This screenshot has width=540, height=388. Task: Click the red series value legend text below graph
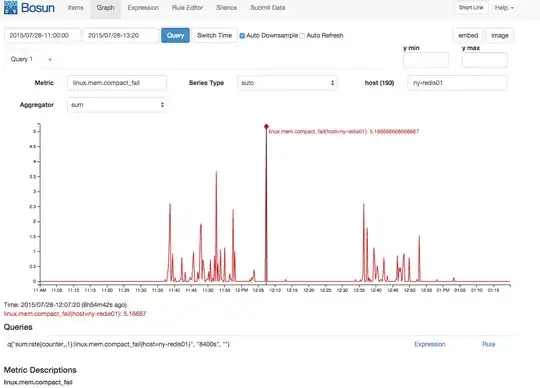75,314
